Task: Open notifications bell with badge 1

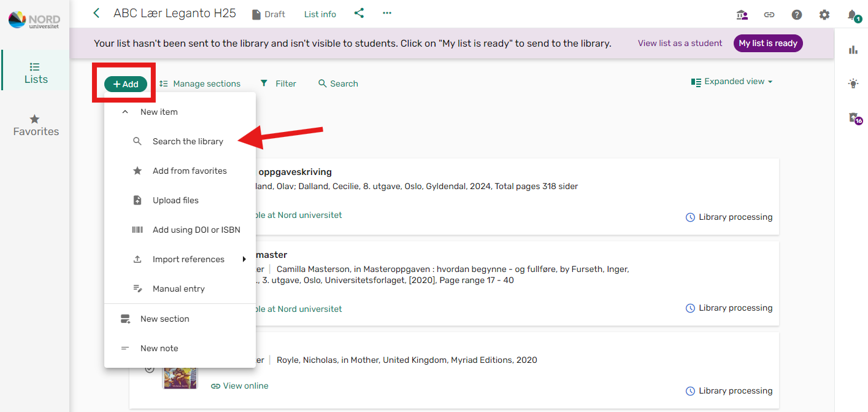Action: (x=853, y=15)
